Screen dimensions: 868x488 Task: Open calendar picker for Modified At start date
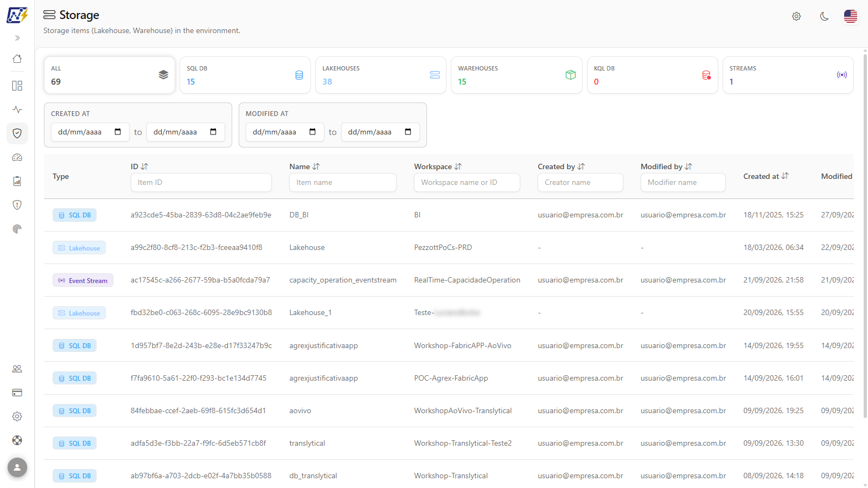coord(312,132)
